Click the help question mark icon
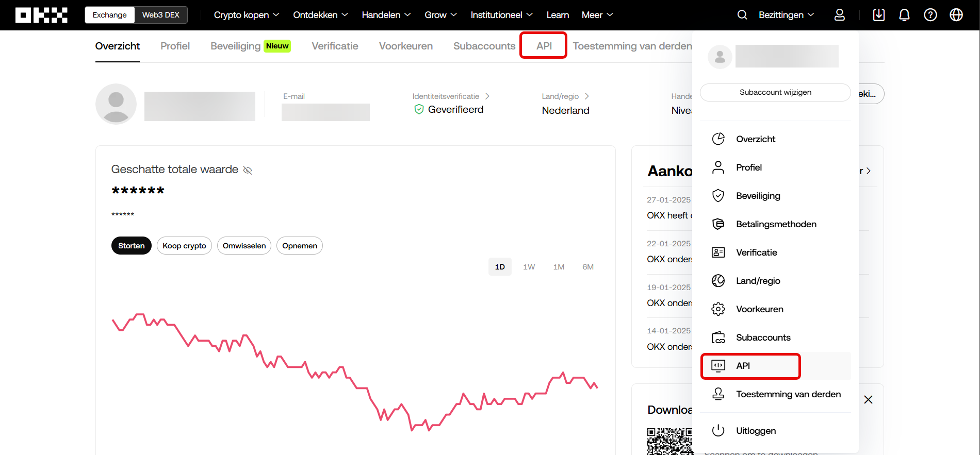Image resolution: width=980 pixels, height=455 pixels. tap(930, 15)
